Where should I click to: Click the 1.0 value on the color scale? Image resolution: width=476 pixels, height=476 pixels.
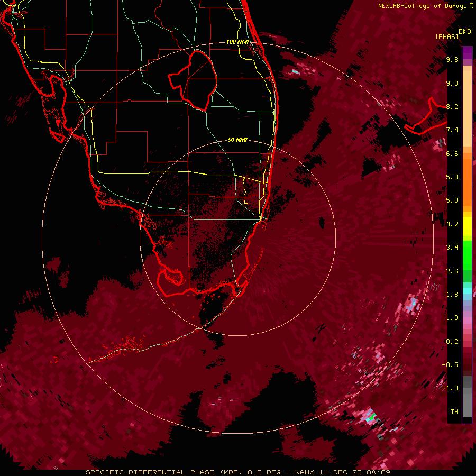pyautogui.click(x=452, y=318)
